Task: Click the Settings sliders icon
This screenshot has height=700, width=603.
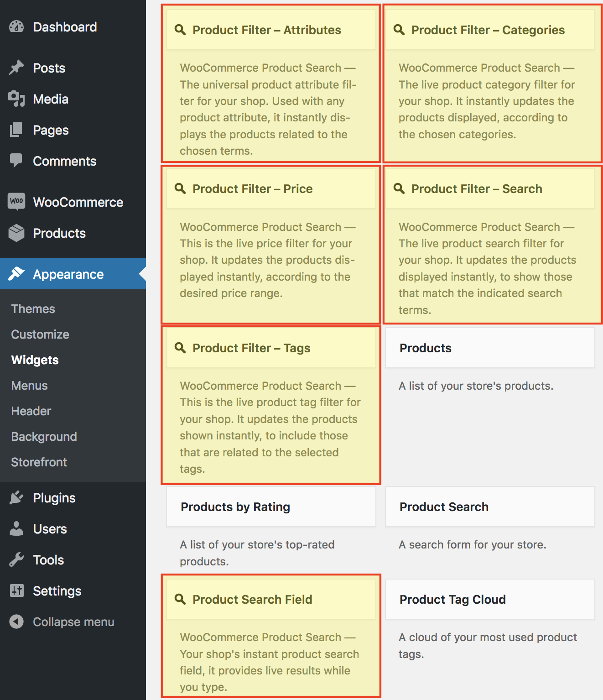Action: coord(16,590)
